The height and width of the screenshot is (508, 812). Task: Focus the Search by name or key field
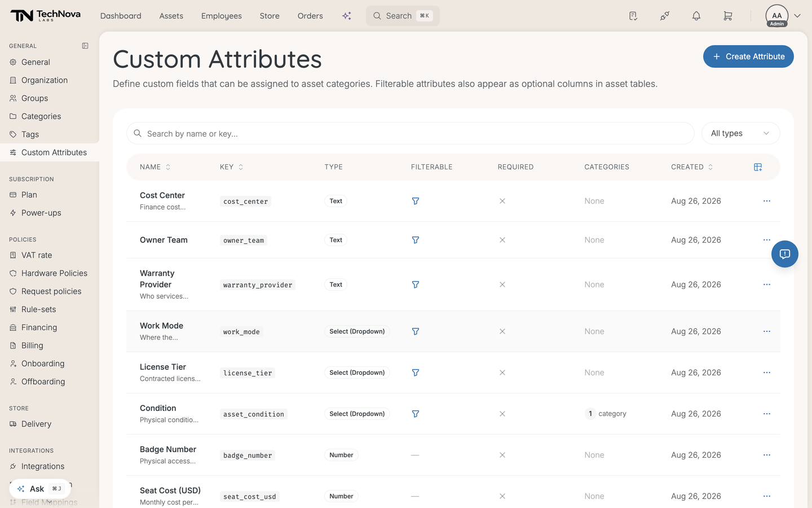[x=411, y=133]
